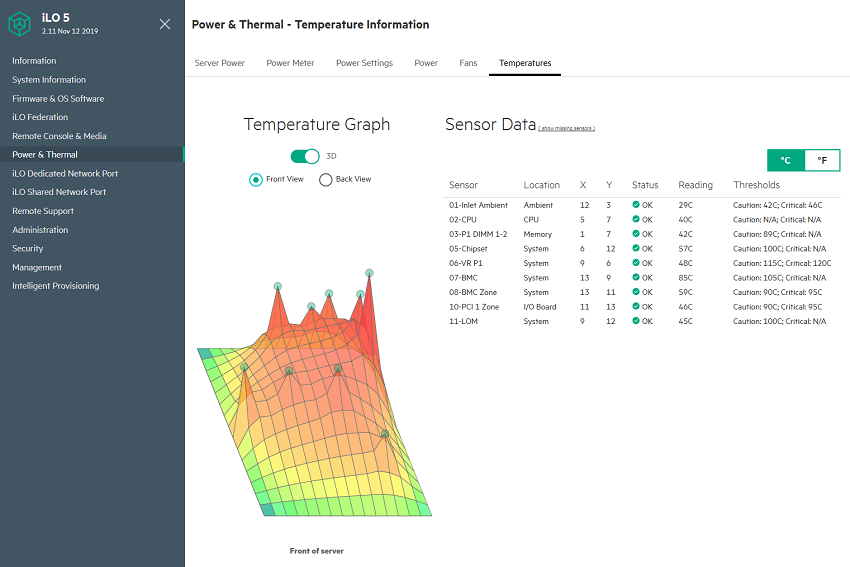
Task: Toggle the 3D graph switch off
Action: tap(305, 156)
